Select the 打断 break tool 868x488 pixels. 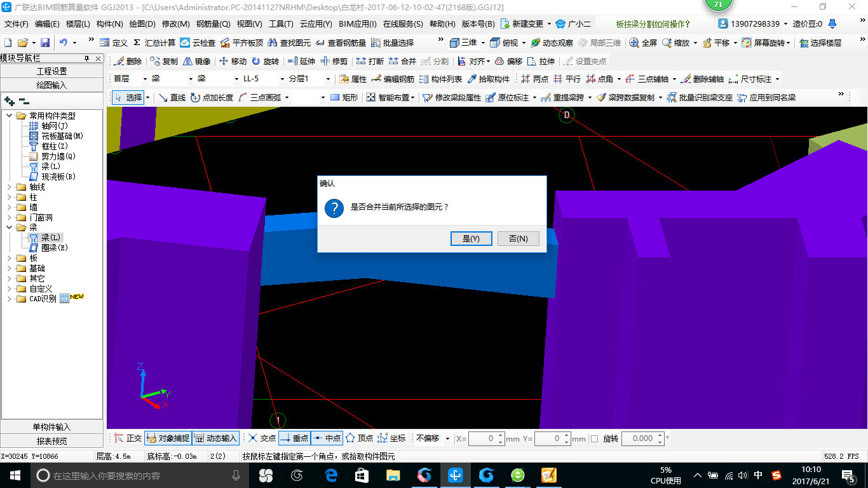click(370, 62)
